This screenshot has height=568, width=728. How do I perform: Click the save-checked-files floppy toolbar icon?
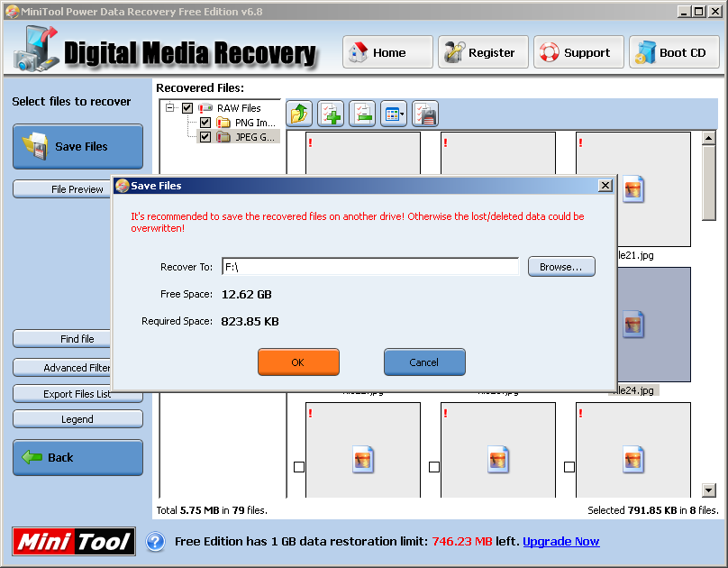425,114
